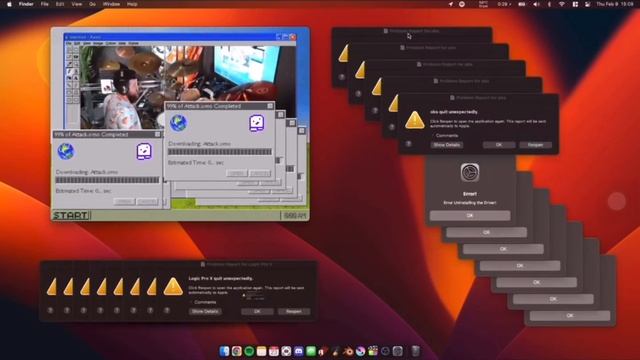
Task: Click the warning icon in obs crash dialog
Action: tap(415, 120)
